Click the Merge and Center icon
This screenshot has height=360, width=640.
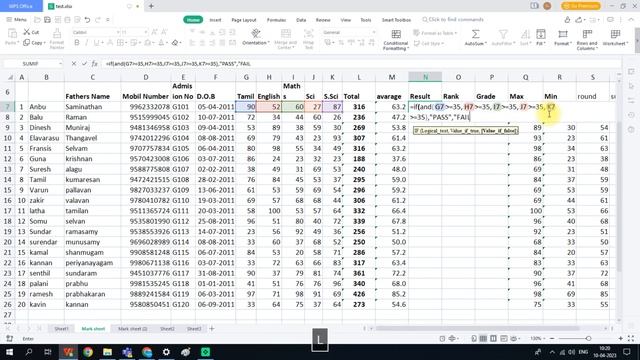click(286, 33)
